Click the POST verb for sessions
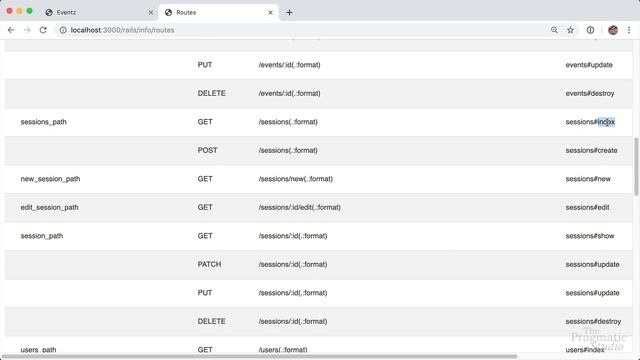This screenshot has width=640, height=360. pyautogui.click(x=207, y=150)
